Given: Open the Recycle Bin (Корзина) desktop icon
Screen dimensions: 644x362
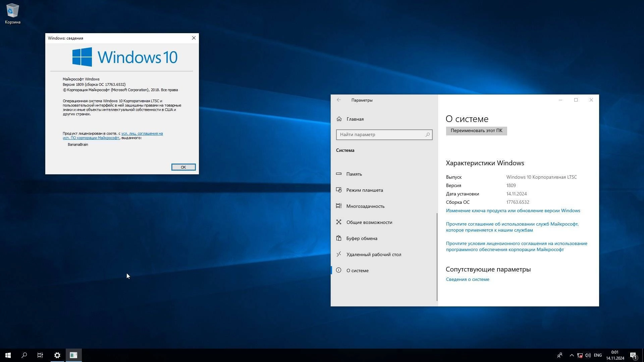Looking at the screenshot, I should point(12,14).
